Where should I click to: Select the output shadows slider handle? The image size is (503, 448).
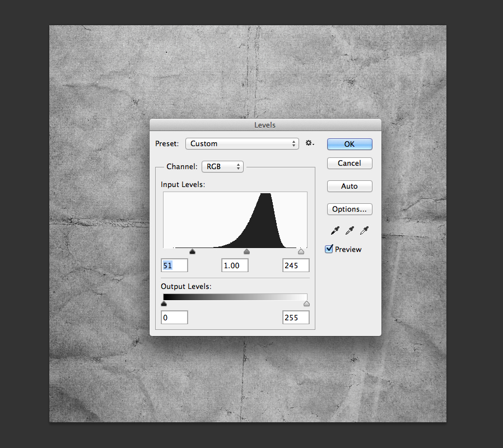pos(164,303)
